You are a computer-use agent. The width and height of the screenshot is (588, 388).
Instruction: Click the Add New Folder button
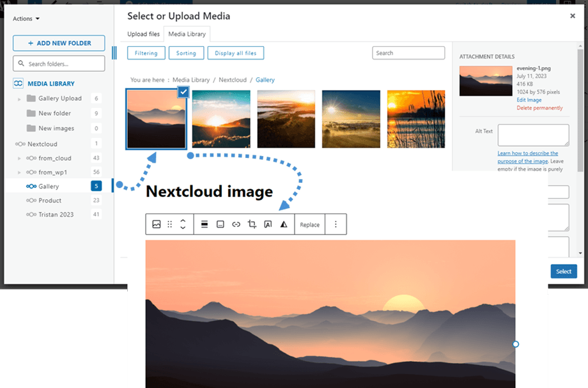click(59, 43)
